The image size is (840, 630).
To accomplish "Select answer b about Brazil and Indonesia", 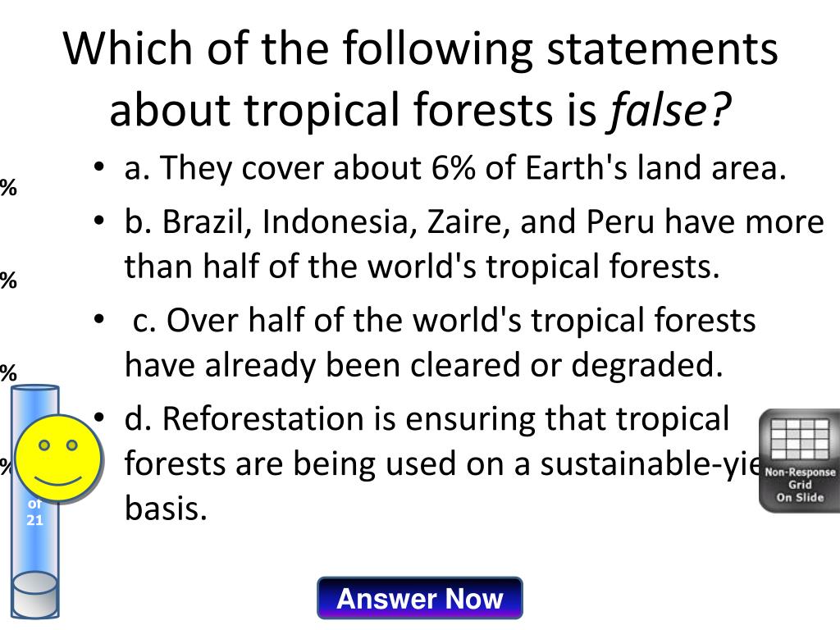I will [474, 244].
